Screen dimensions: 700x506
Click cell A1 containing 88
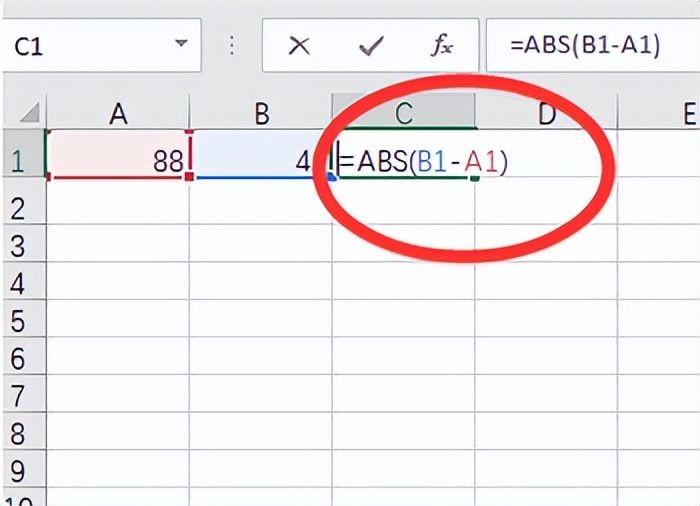tap(118, 154)
